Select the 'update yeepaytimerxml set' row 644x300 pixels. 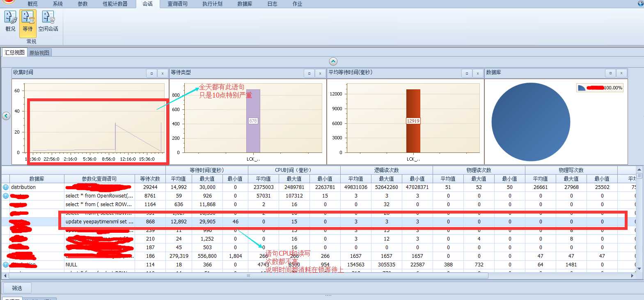click(319, 222)
